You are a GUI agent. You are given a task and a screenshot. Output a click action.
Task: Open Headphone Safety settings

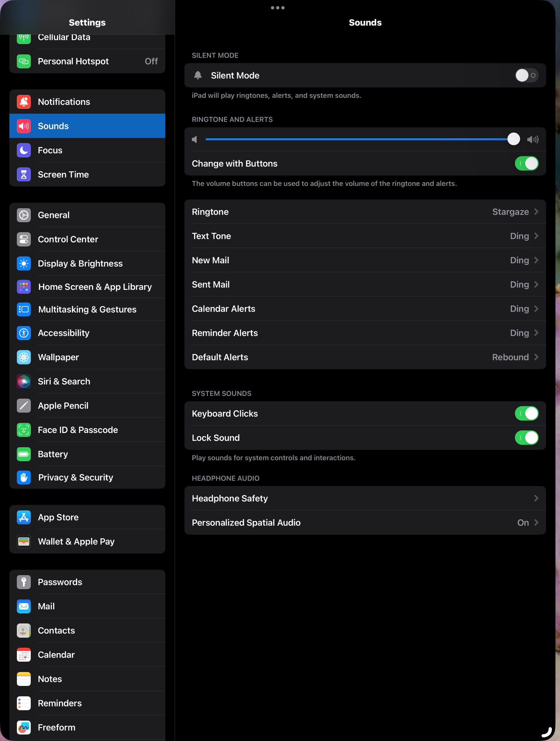pos(365,498)
